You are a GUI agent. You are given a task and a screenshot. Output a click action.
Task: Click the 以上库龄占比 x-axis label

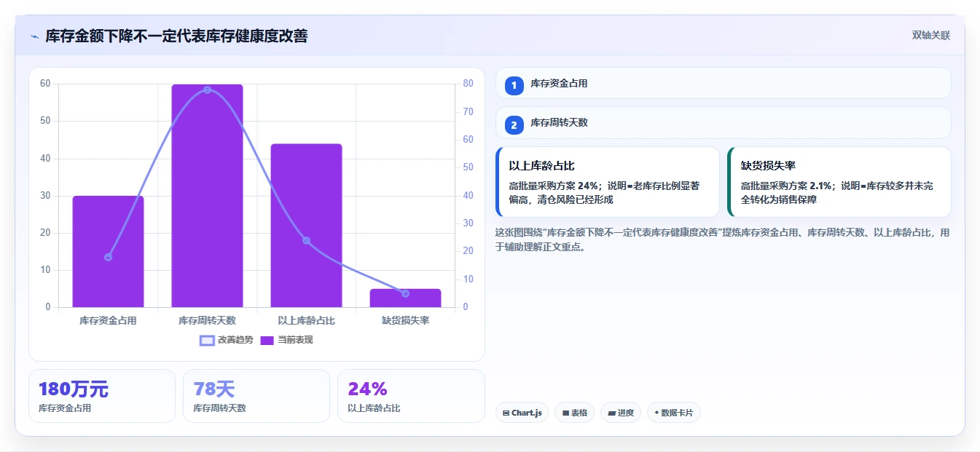tap(306, 320)
